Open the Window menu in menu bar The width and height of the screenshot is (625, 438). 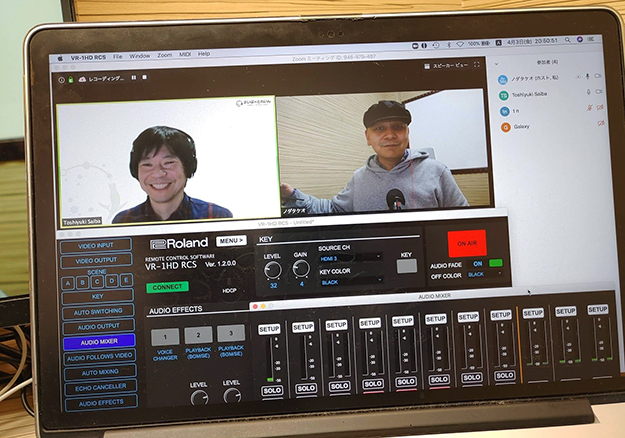[x=139, y=55]
